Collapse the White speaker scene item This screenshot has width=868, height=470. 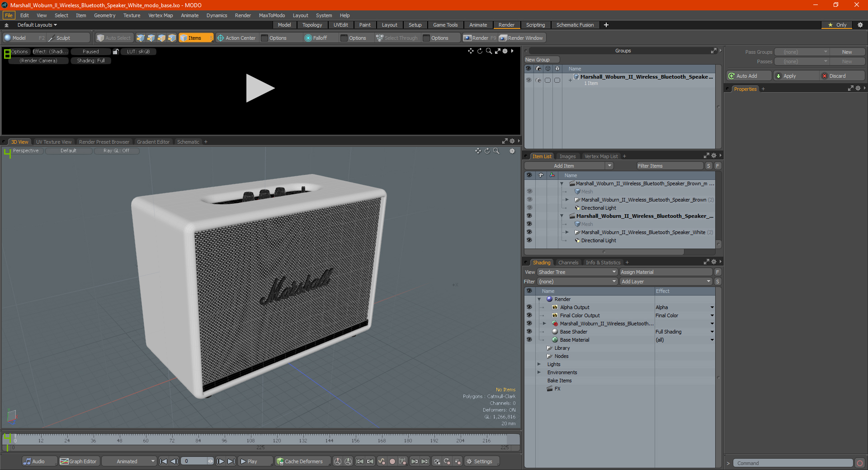coord(561,216)
